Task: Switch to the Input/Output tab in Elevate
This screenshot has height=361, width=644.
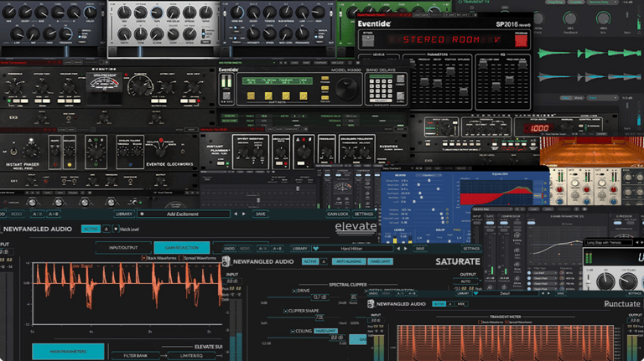Action: (122, 248)
